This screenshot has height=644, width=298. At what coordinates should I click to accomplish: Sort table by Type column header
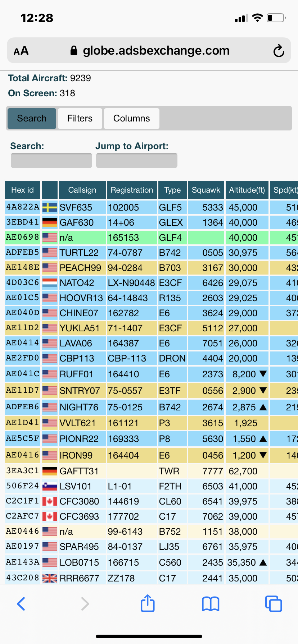click(173, 190)
